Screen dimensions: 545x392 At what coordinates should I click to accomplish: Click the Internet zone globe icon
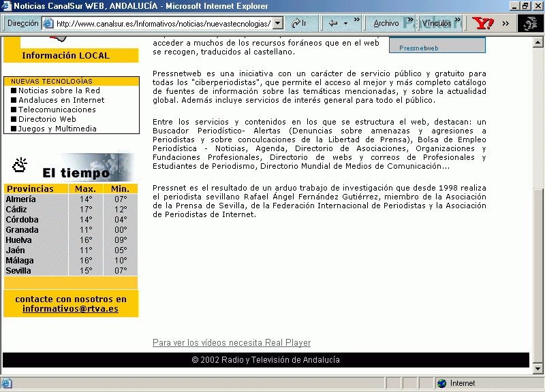(441, 383)
